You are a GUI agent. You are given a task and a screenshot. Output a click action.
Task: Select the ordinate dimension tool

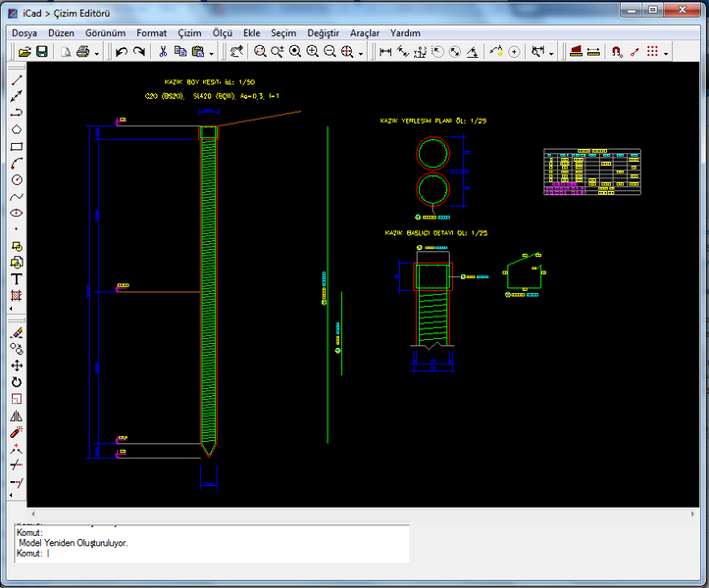[420, 52]
